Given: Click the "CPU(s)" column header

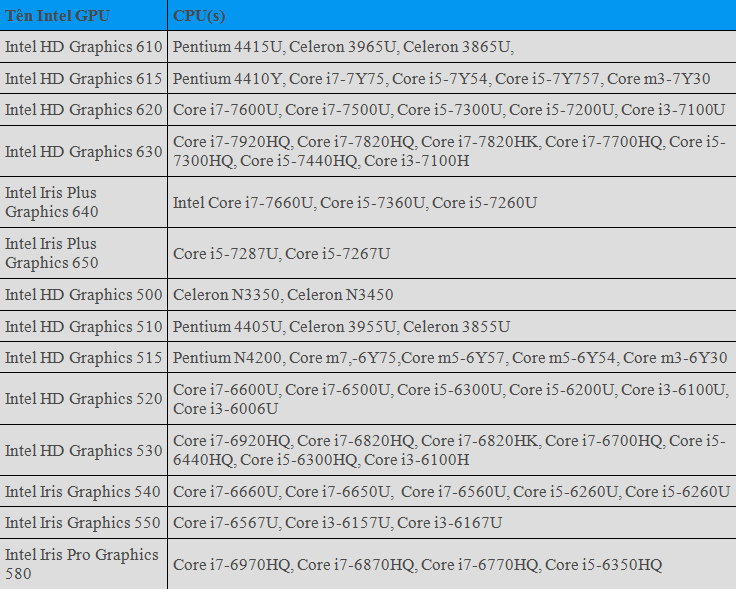Looking at the screenshot, I should point(201,15).
